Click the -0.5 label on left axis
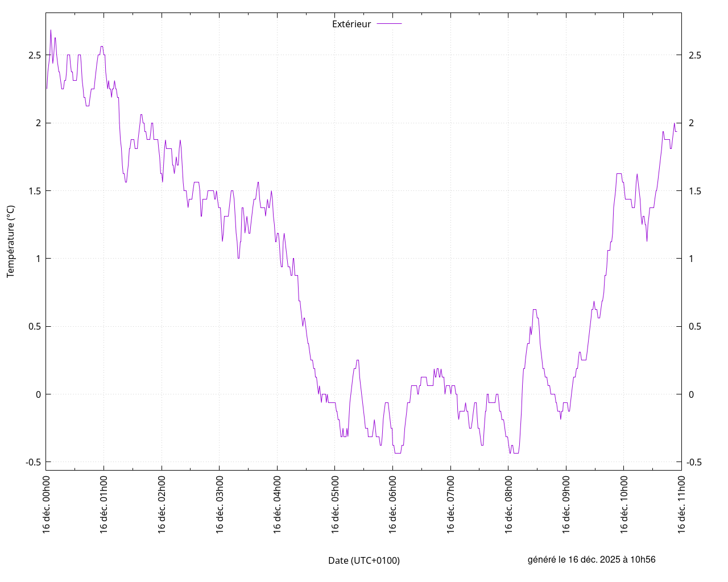Screen dimensions: 728x582 pyautogui.click(x=32, y=462)
